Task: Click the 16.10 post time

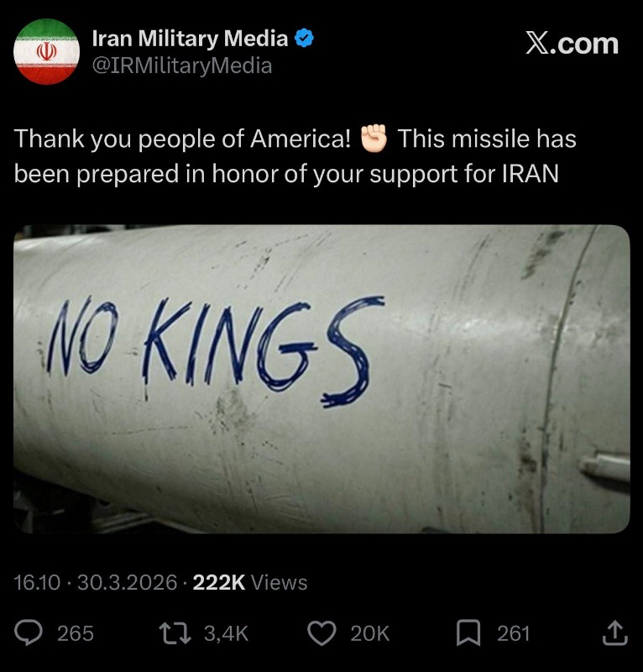Action: click(x=37, y=582)
